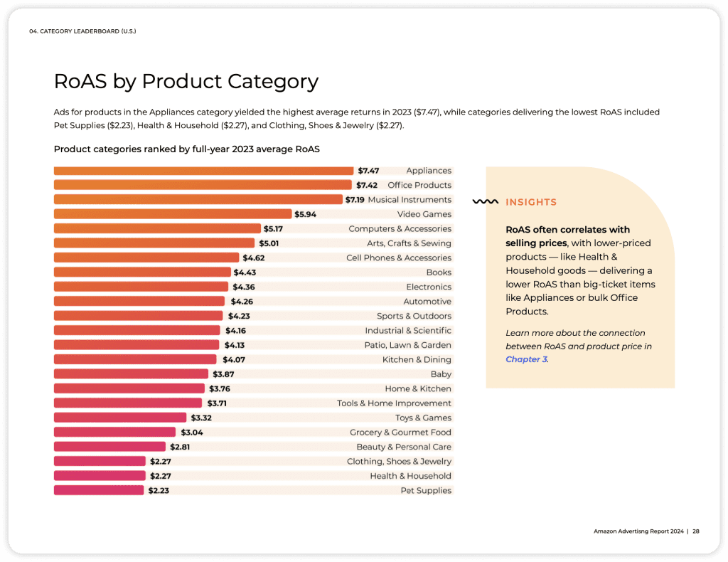Select the Musical Instruments $7.19 bar
The image size is (728, 562).
tap(198, 199)
